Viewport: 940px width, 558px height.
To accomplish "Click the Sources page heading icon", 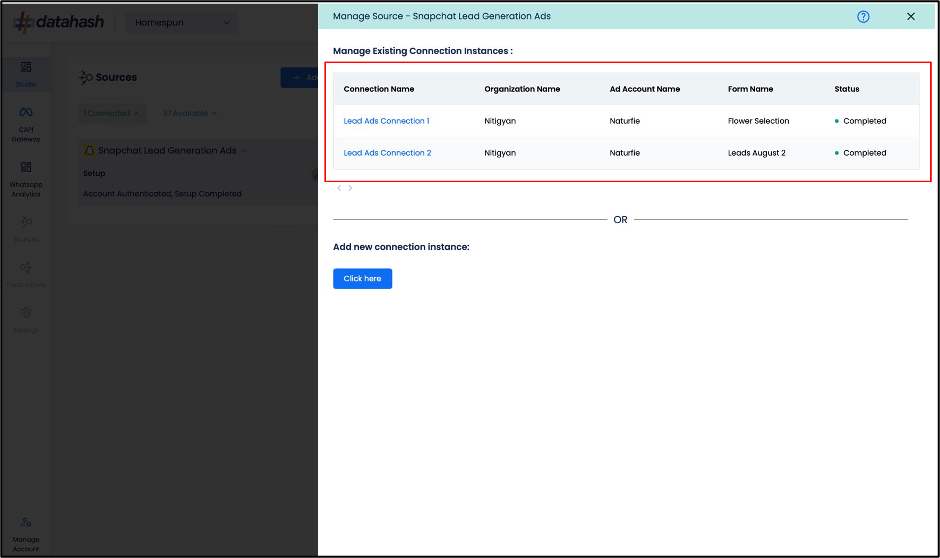I will coord(86,77).
